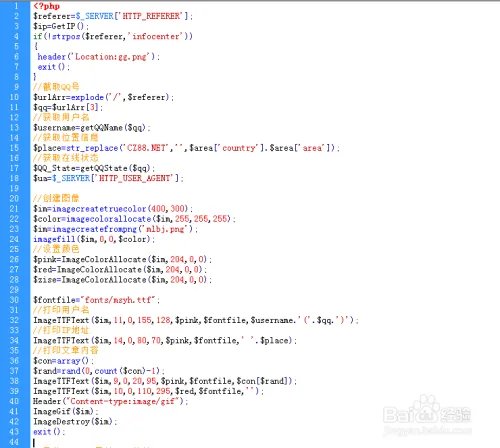Click the $con=array() line
Screen dimensions: 500x448
tap(63, 361)
